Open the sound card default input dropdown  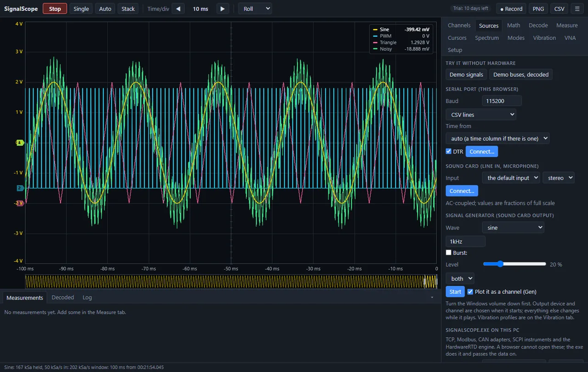[511, 177]
